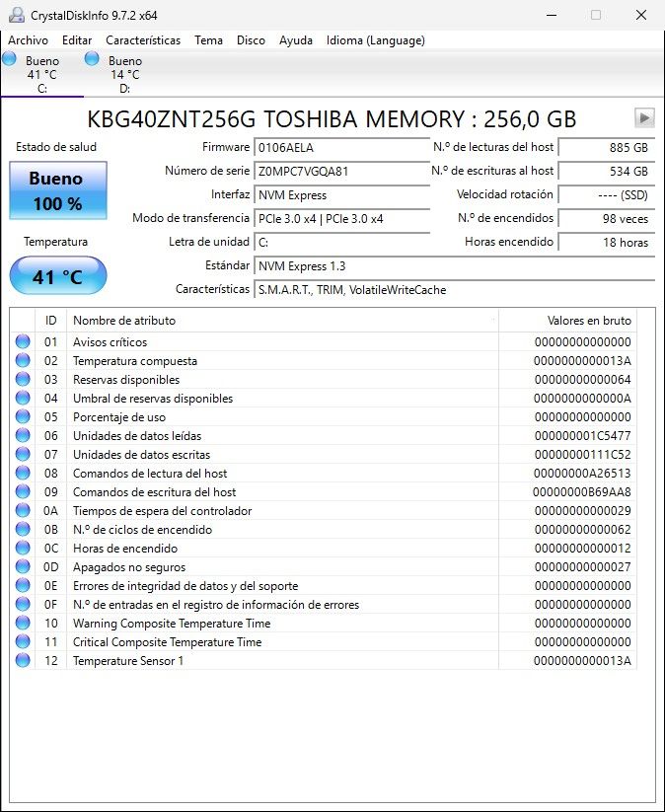Select the D: drive tab at 14 °C
Screen dimensions: 665x812
[125, 74]
